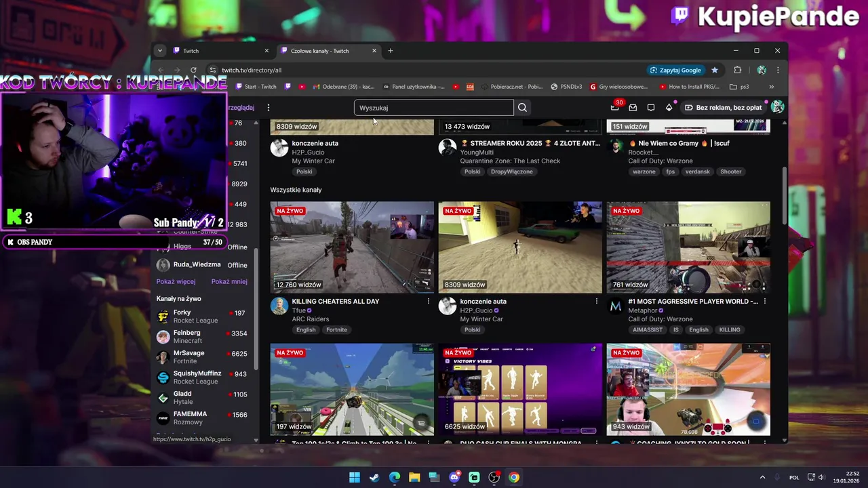
Task: Click the ARC Raiders game link
Action: pyautogui.click(x=310, y=319)
